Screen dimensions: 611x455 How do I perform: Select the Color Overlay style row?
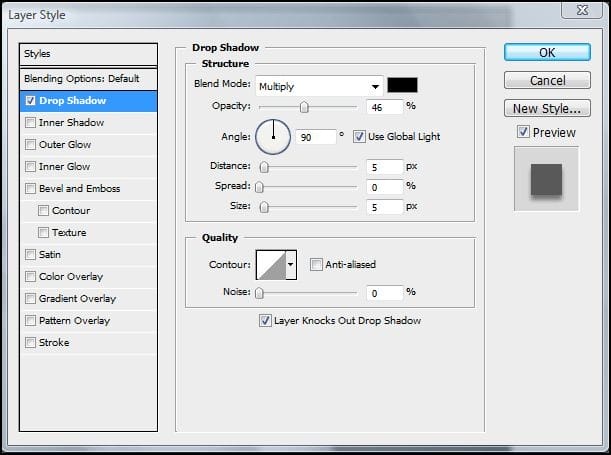(88, 277)
